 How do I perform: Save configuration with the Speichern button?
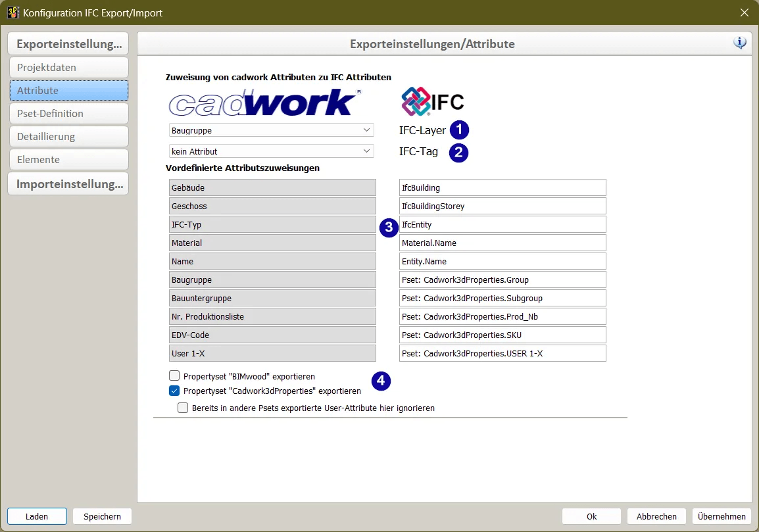pyautogui.click(x=102, y=516)
